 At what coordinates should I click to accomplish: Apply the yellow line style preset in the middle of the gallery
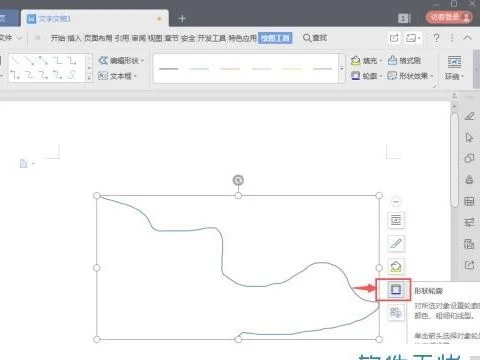[x=230, y=69]
